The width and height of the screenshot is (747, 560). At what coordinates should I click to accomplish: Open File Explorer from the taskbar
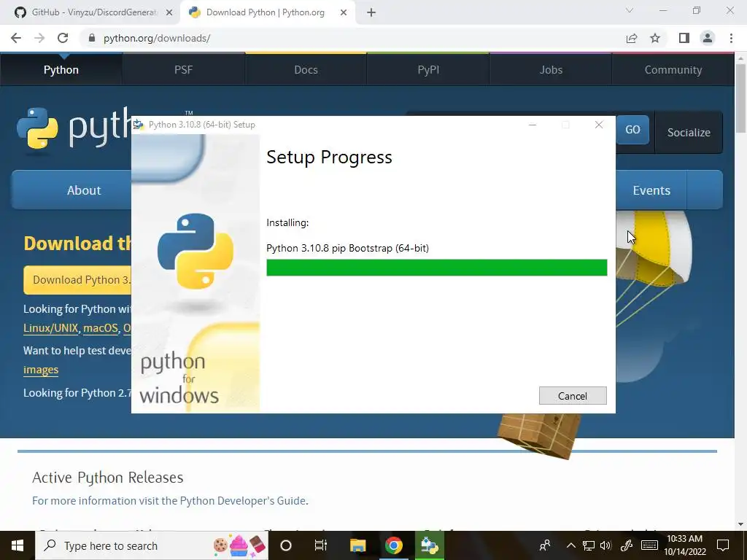click(357, 545)
